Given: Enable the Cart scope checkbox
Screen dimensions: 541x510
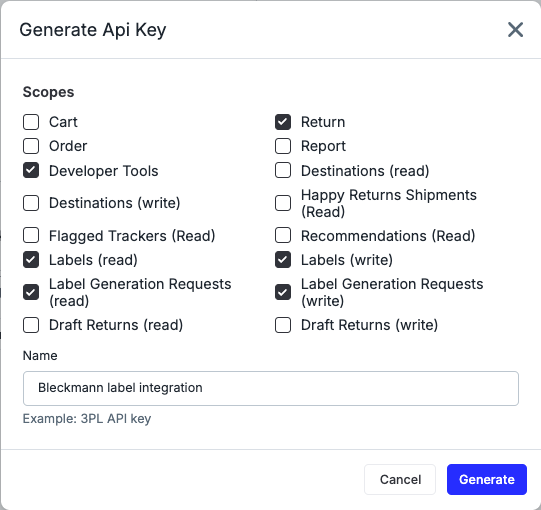Looking at the screenshot, I should pyautogui.click(x=31, y=122).
